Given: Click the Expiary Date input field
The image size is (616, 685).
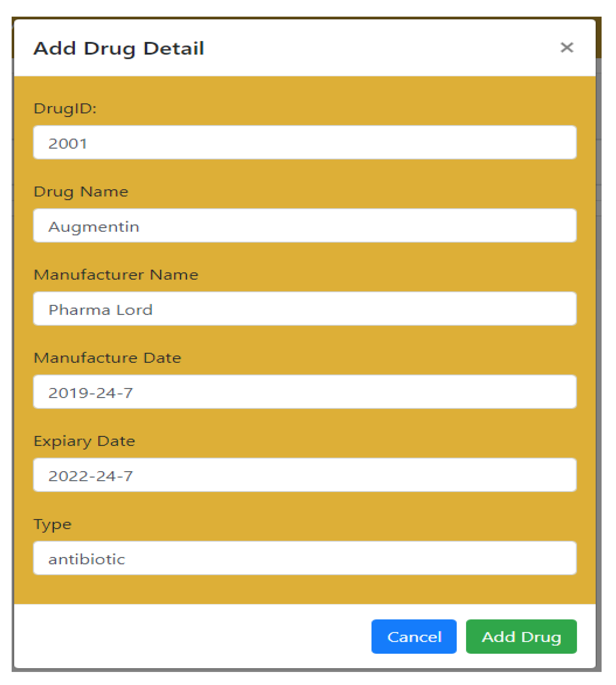Looking at the screenshot, I should click(x=305, y=475).
